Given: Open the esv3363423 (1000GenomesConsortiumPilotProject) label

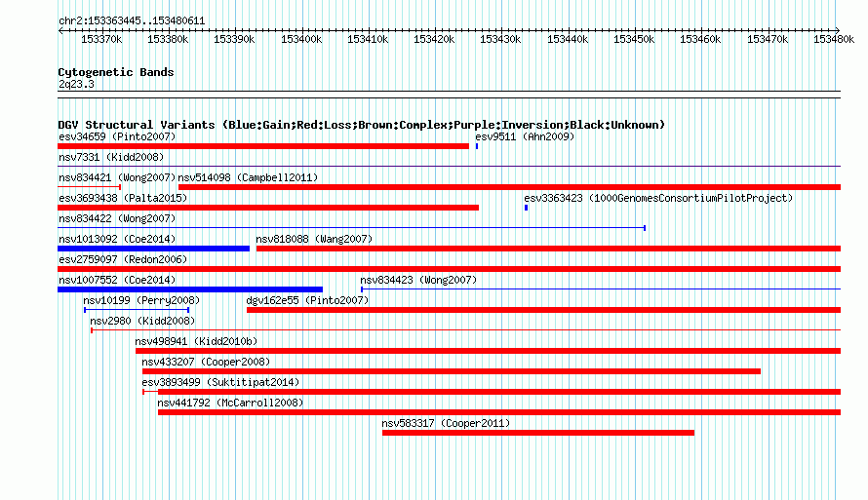Looking at the screenshot, I should [658, 198].
